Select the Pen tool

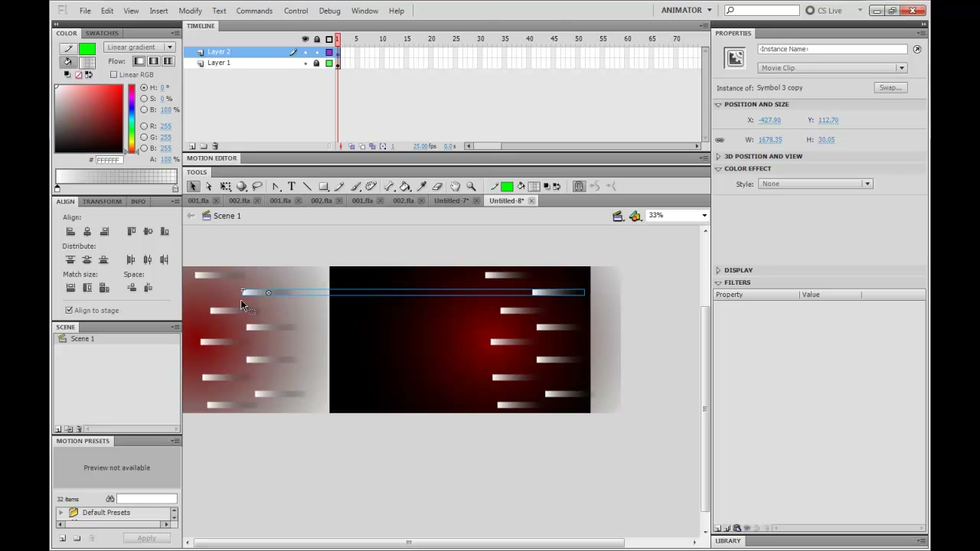pyautogui.click(x=276, y=186)
